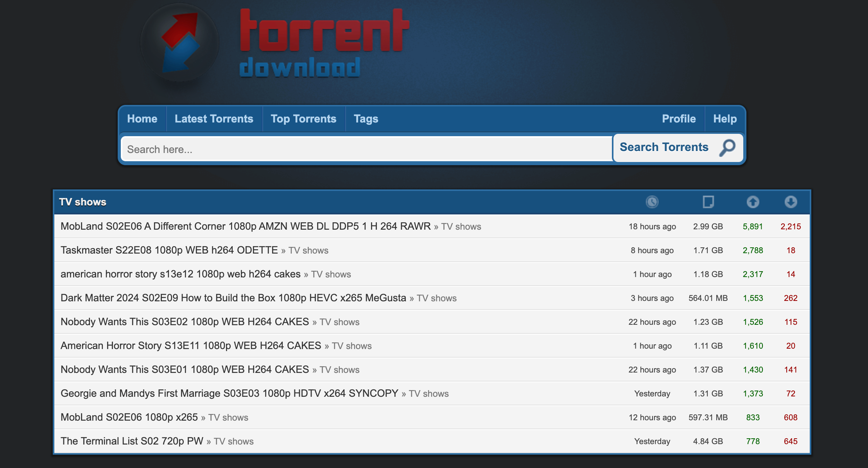
Task: Click the 4.84 GB size cell
Action: 708,441
